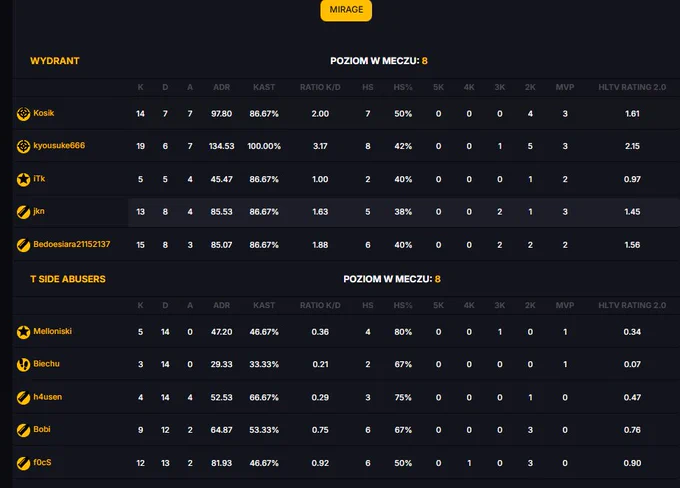Sort T SIDE ABUSERS table by KAST
This screenshot has width=680, height=488.
[x=264, y=305]
